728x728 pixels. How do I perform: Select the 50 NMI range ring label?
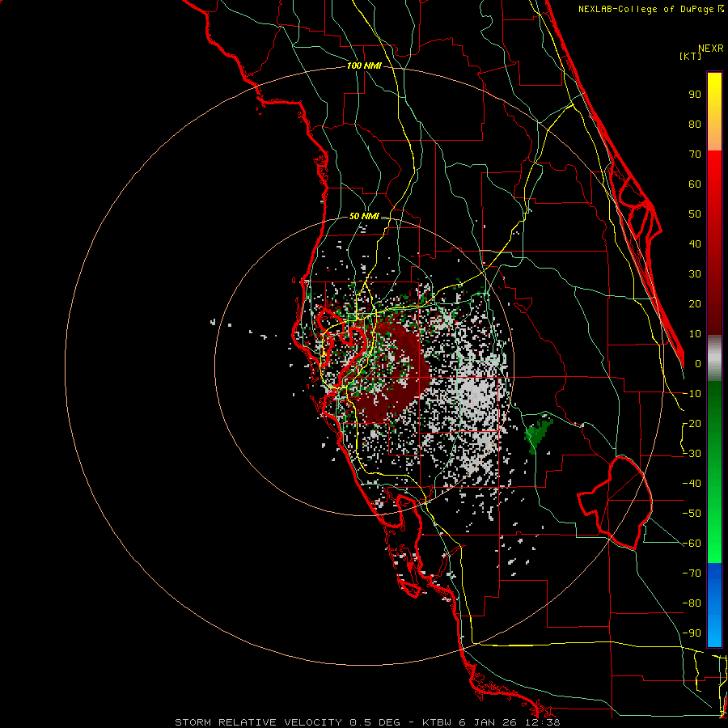[x=364, y=216]
